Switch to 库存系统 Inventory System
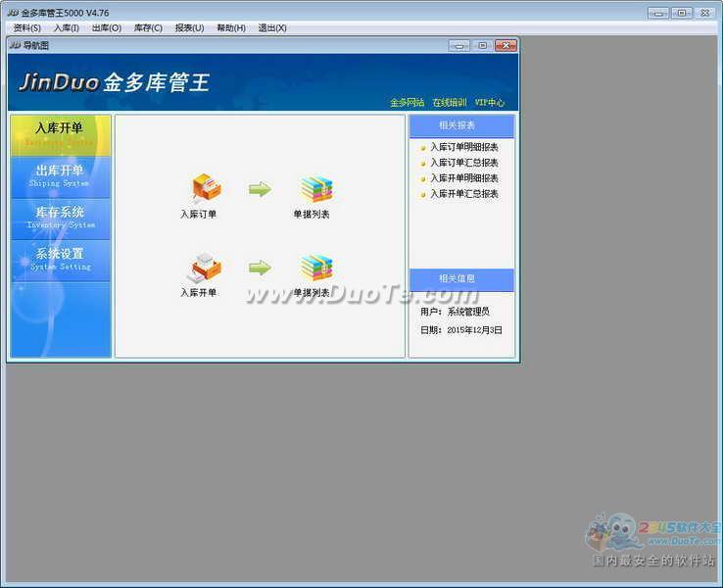The width and height of the screenshot is (723, 588). pyautogui.click(x=61, y=219)
